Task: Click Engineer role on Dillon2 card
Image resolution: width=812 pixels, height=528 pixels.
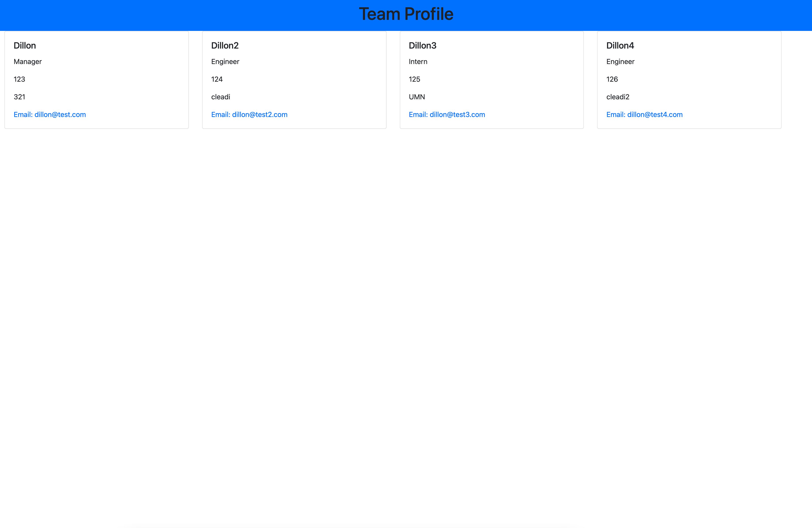Action: pos(225,62)
